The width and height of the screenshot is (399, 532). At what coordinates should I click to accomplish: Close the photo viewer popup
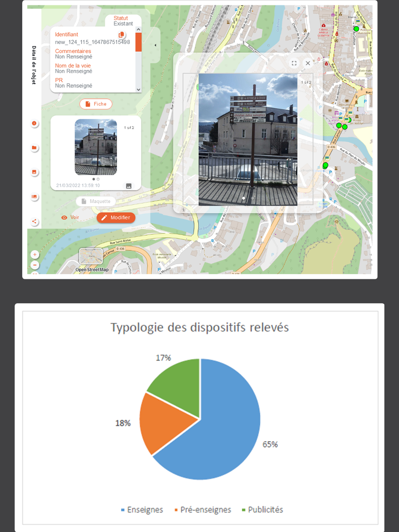pos(308,63)
